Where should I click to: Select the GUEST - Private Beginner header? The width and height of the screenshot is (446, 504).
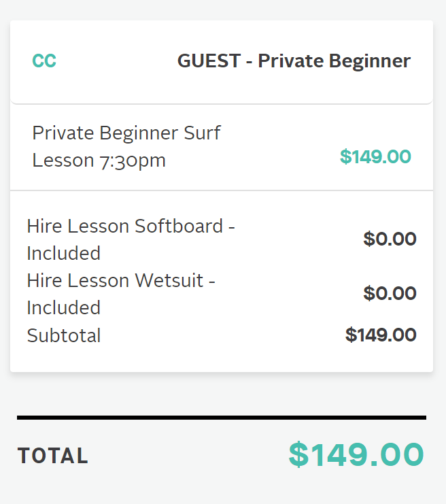(294, 61)
